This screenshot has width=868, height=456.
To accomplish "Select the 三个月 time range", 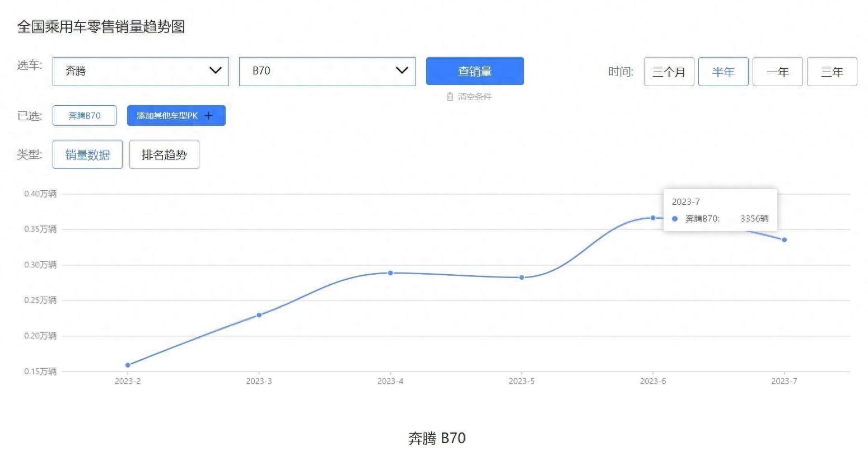I will pos(669,72).
